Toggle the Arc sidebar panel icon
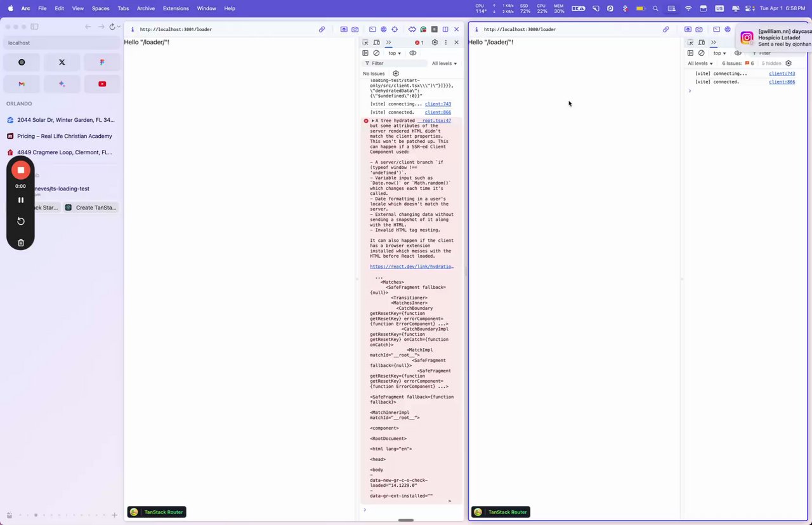 coord(35,27)
